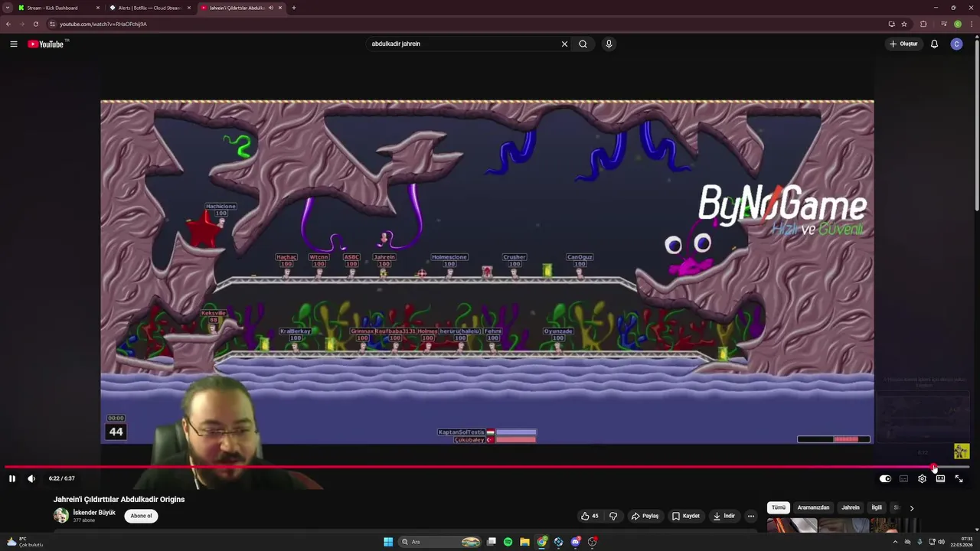Viewport: 980px width, 551px height.
Task: Show more filter chips with arrow
Action: click(x=911, y=507)
